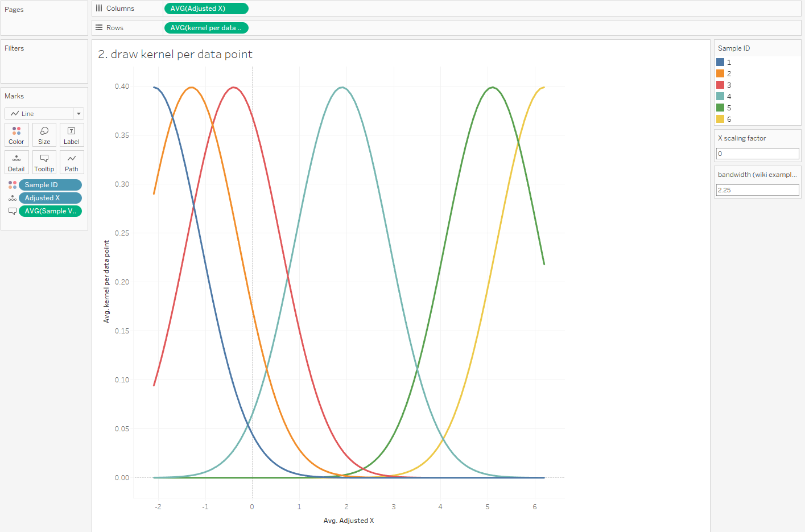Open the Tooltip marks card
This screenshot has height=532, width=805.
coord(44,162)
